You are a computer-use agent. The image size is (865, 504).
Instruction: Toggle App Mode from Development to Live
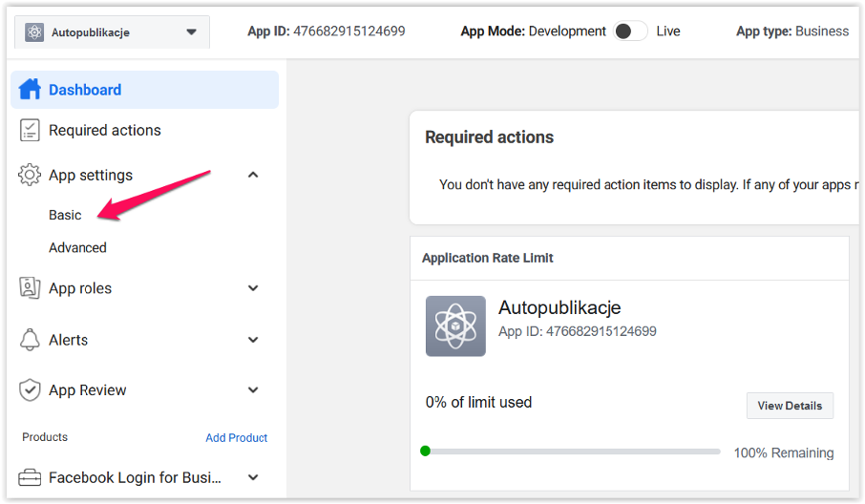(x=630, y=31)
